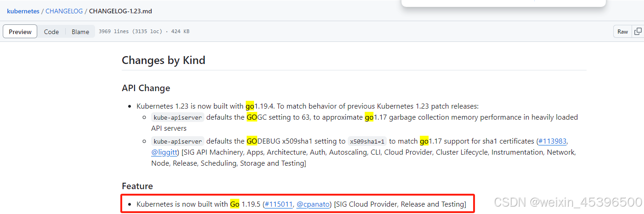Select the Blame tab

click(80, 32)
